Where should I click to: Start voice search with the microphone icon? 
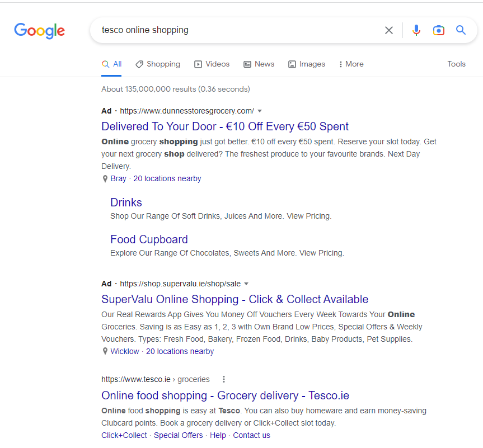(416, 30)
